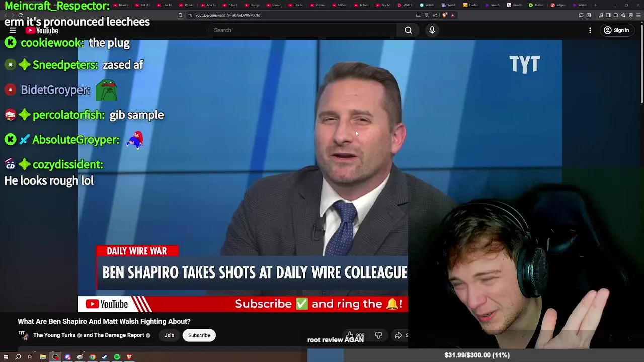Open The Young Turks channel link
644x362 pixels.
[x=54, y=335]
